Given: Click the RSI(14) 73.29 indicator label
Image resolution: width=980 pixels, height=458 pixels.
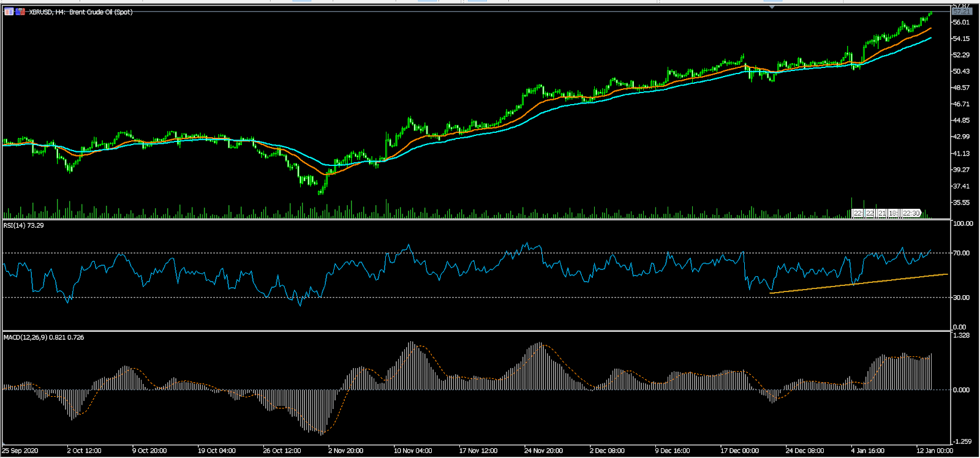Looking at the screenshot, I should (x=24, y=225).
